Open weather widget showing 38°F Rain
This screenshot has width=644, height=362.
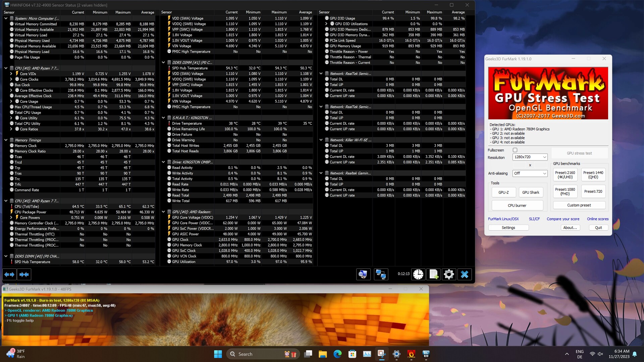pos(16,354)
